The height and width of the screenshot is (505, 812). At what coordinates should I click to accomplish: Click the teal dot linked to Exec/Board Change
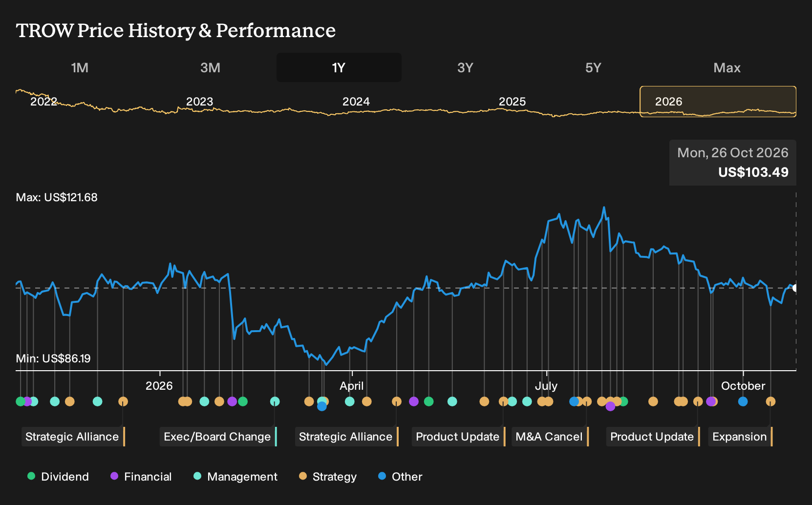[275, 401]
